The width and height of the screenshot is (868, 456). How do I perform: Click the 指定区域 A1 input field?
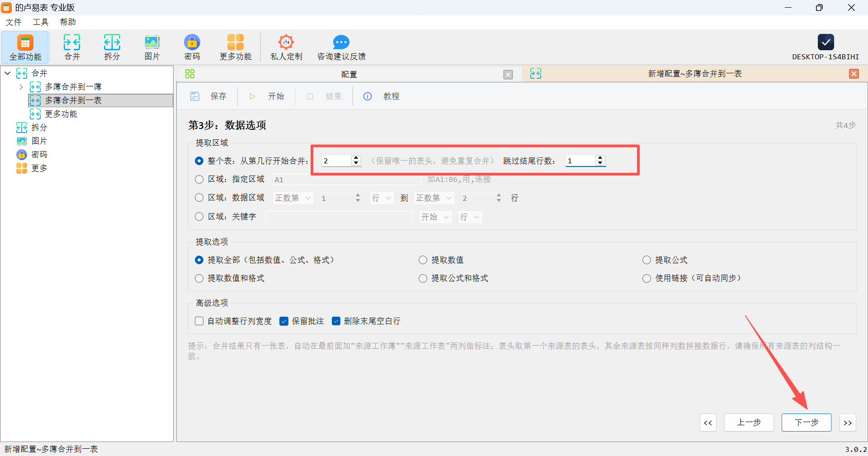[346, 180]
